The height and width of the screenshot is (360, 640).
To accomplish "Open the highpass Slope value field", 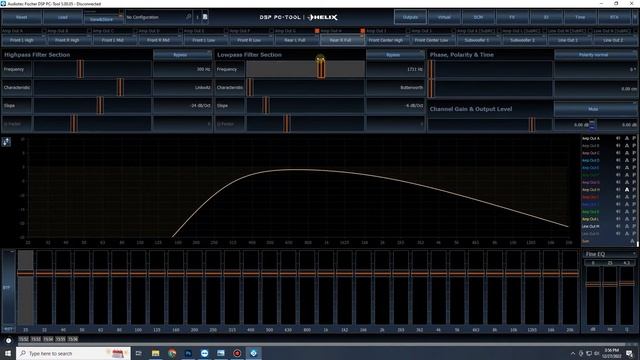I will click(182, 106).
